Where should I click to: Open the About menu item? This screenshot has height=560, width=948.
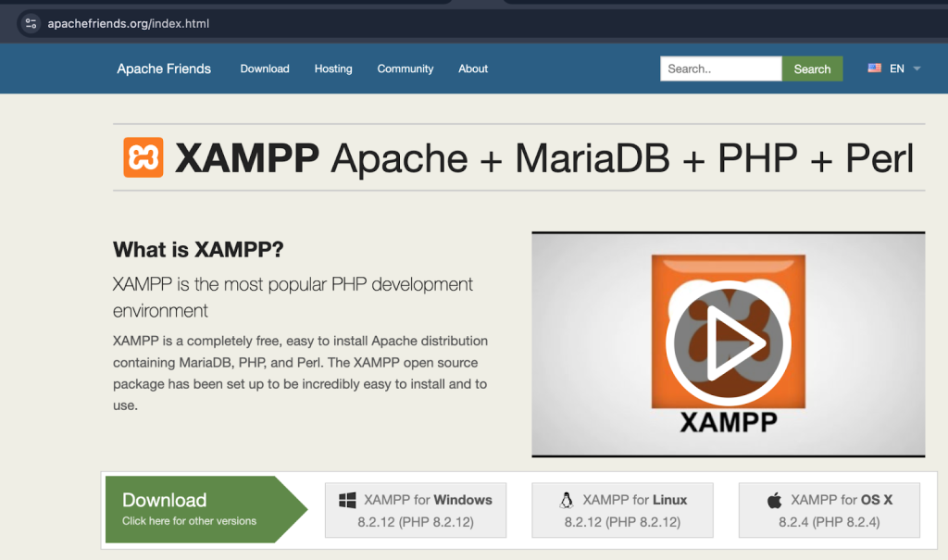tap(473, 68)
